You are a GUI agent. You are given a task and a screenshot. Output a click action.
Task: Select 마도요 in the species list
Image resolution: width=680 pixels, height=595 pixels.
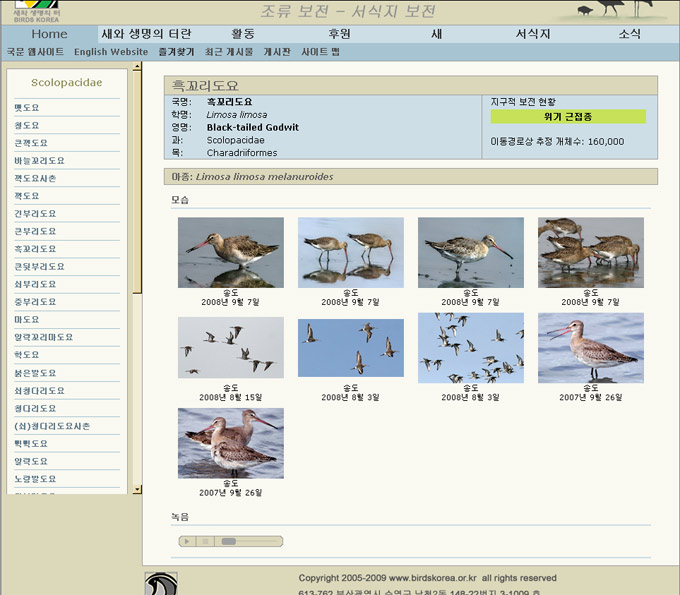point(26,320)
